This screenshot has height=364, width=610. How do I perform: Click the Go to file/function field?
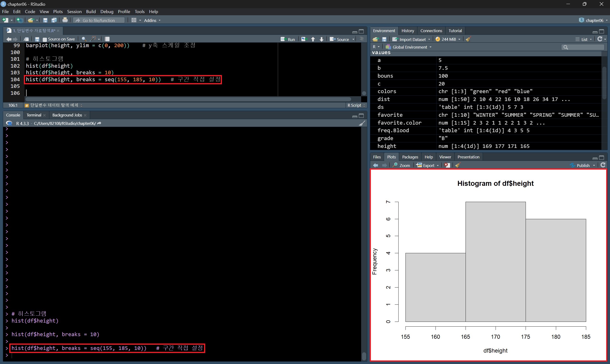(99, 20)
